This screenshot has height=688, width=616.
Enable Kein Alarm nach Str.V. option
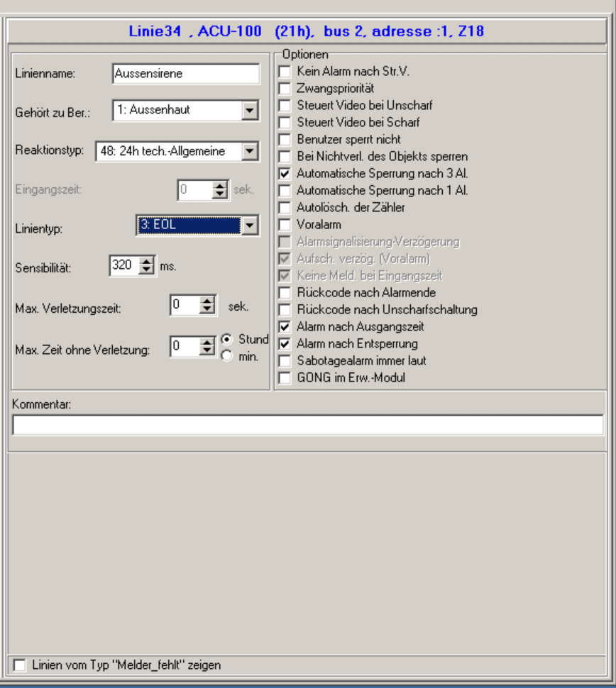click(x=285, y=71)
